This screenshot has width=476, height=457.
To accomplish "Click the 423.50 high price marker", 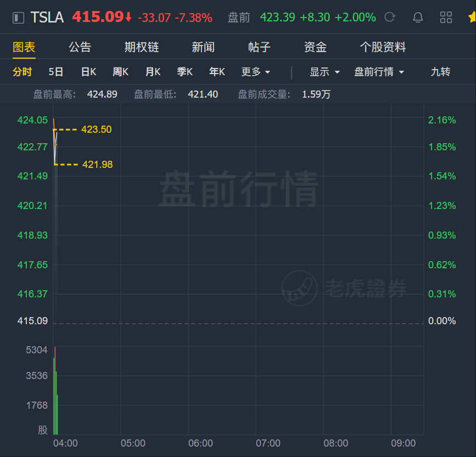I will (x=96, y=129).
